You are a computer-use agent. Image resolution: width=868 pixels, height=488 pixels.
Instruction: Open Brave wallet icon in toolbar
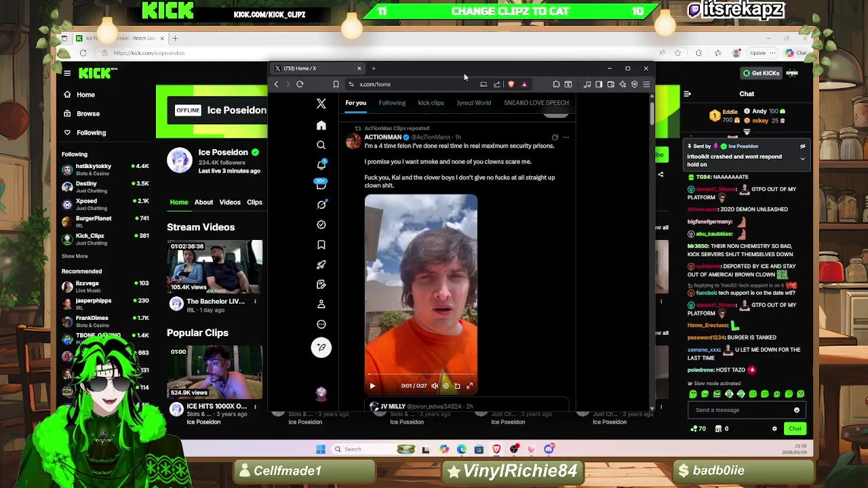(610, 84)
